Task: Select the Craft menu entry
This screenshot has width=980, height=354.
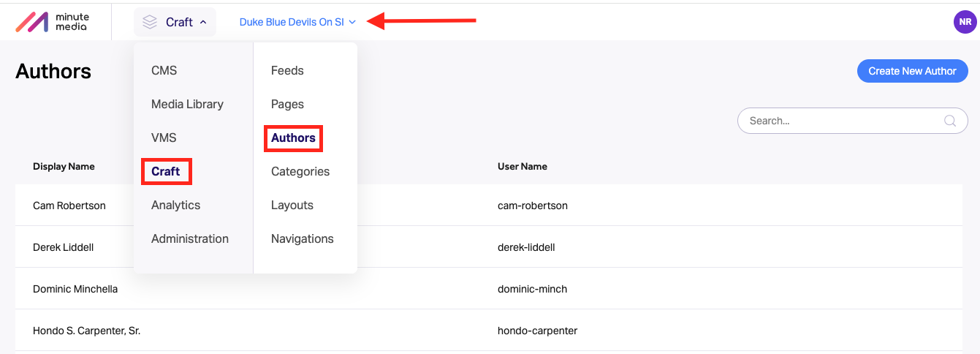Action: coord(166,171)
